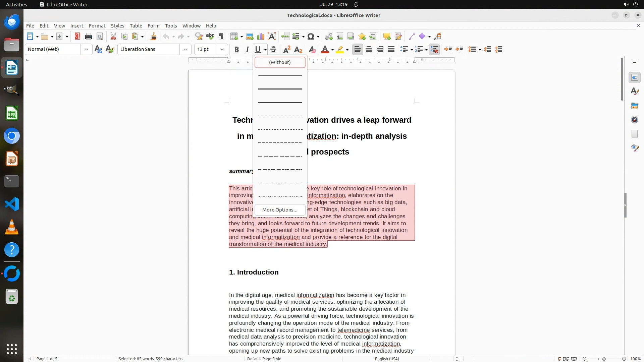
Task: Click More Options in underline popup
Action: (x=280, y=210)
